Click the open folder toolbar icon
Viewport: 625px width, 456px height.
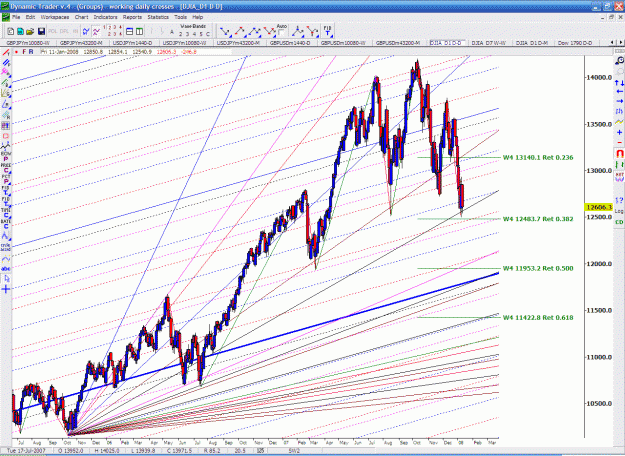(30, 31)
